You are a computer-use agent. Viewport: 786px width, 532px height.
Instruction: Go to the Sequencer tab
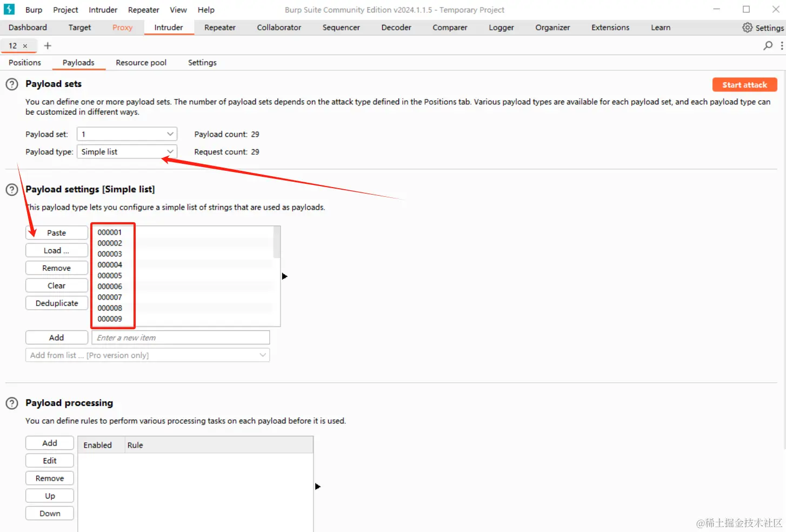pos(341,28)
